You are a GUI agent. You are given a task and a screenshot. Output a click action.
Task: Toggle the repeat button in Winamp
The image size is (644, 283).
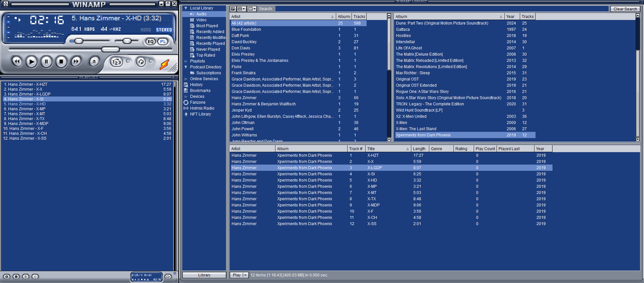click(141, 62)
